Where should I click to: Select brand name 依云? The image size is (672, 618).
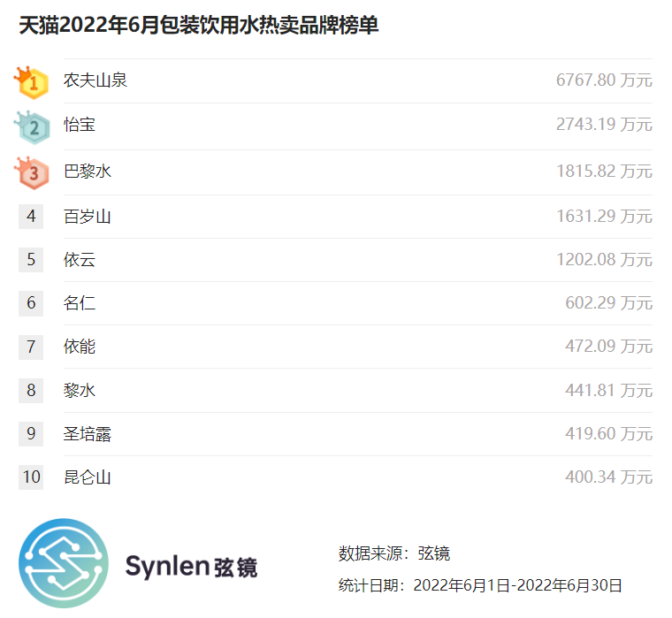[x=80, y=260]
